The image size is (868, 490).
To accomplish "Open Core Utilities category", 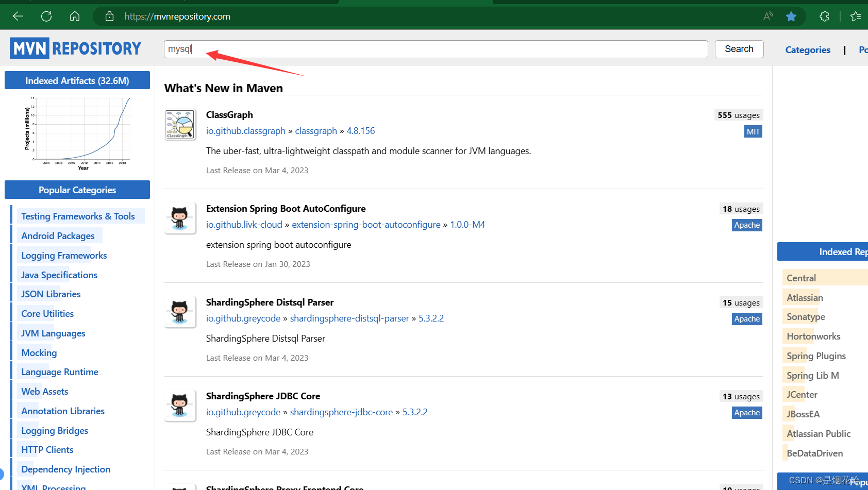I will [47, 314].
